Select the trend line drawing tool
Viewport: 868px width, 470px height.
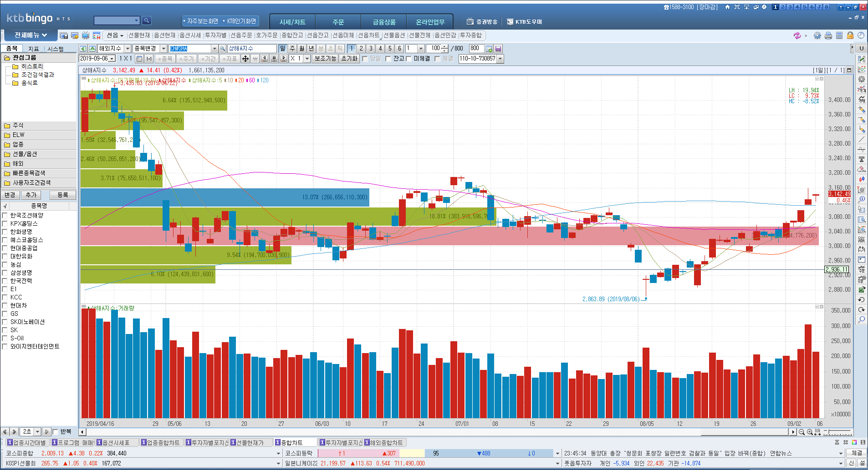click(862, 139)
